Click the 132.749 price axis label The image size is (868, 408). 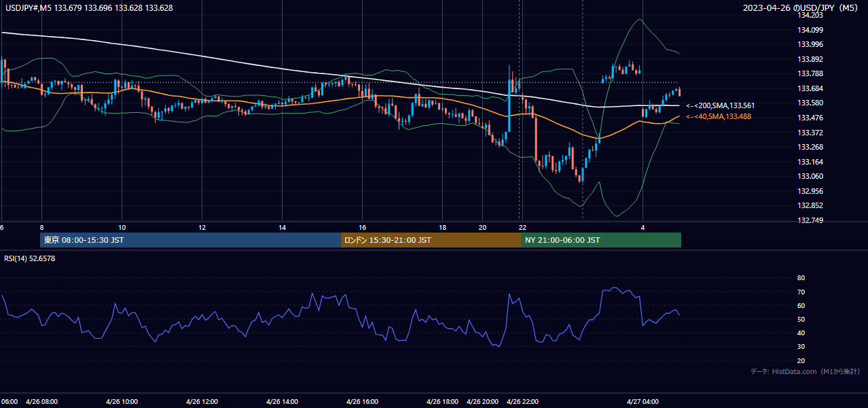810,220
